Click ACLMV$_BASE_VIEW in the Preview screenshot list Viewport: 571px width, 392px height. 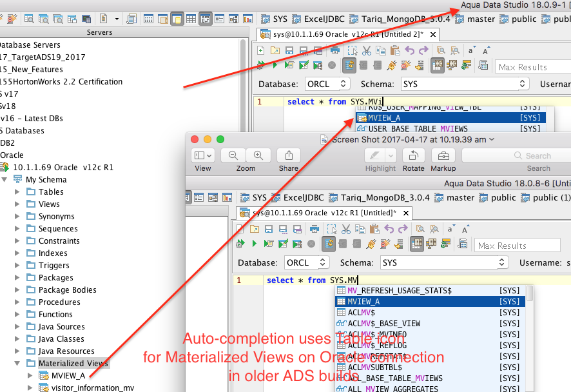click(430, 323)
